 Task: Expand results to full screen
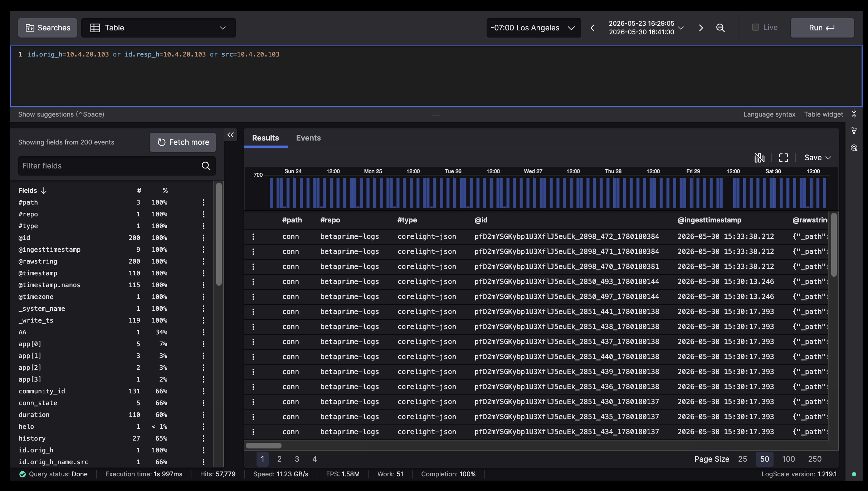coord(783,158)
